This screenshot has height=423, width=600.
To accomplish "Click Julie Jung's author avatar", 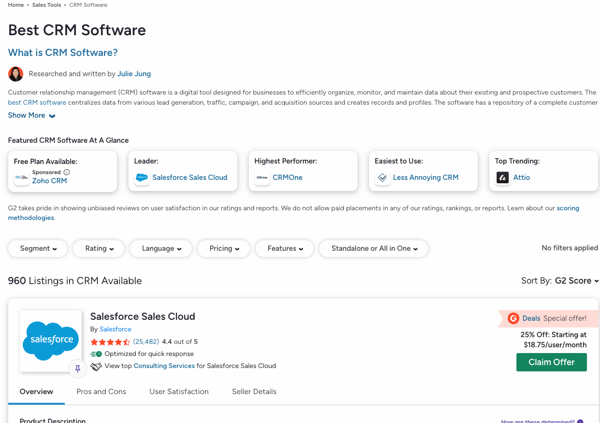I will [x=16, y=74].
